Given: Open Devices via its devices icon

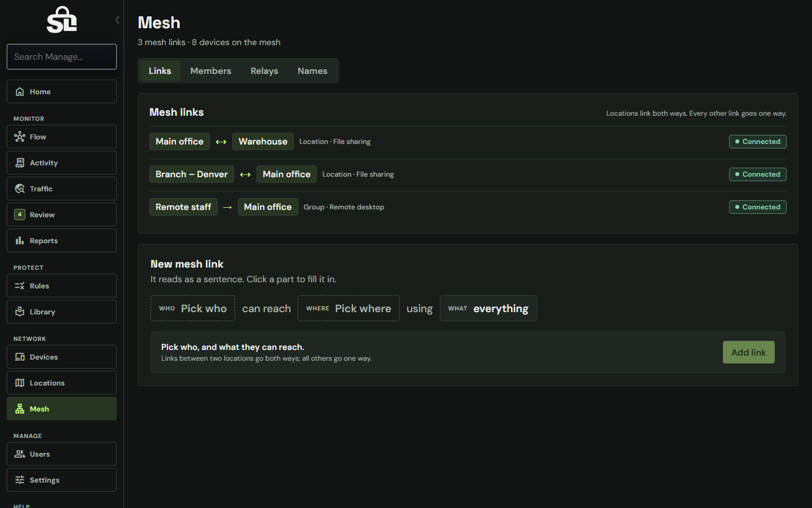Looking at the screenshot, I should pyautogui.click(x=20, y=357).
